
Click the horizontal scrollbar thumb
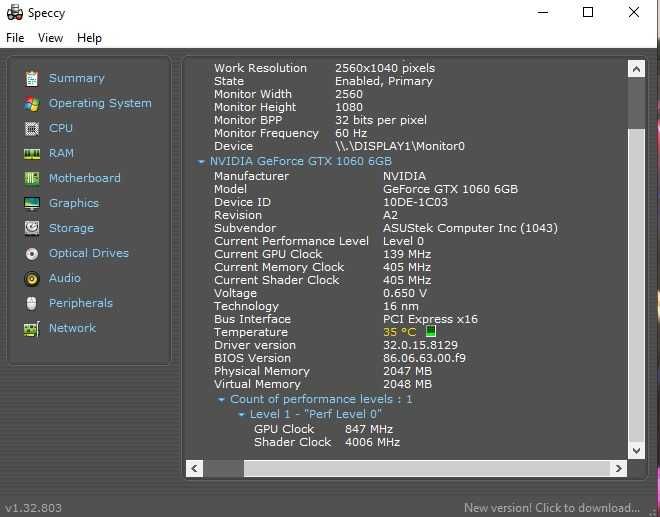click(x=427, y=468)
